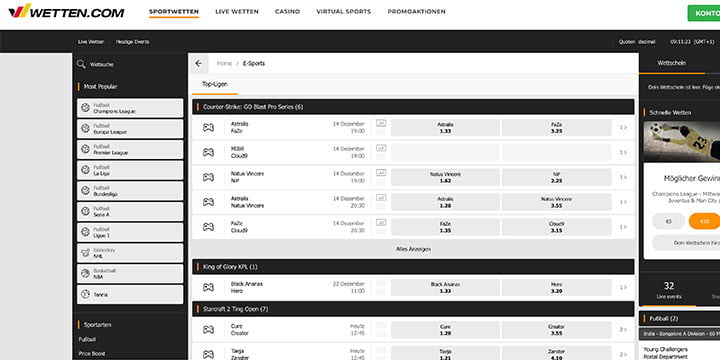Open Fußball under Sportarten
Screen dimensions: 720x360
point(87,339)
